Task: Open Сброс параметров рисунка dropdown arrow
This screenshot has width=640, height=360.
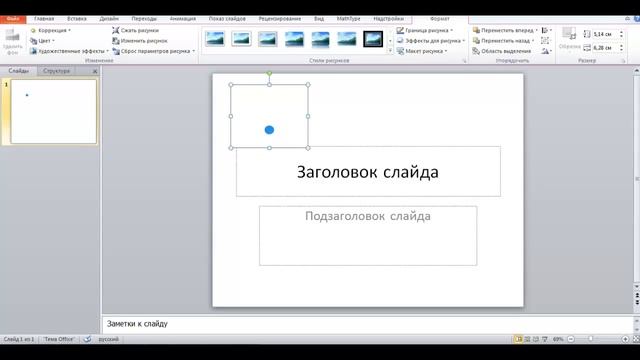Action: coord(193,51)
